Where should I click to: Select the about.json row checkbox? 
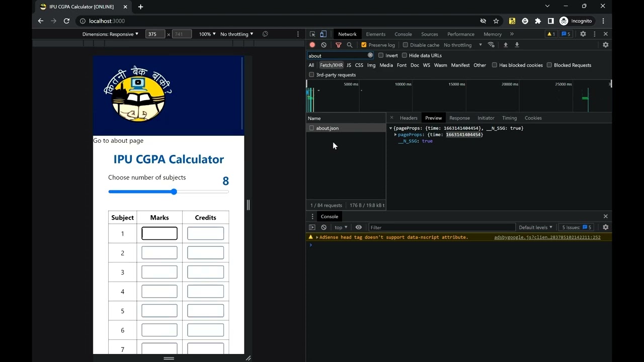click(x=311, y=128)
